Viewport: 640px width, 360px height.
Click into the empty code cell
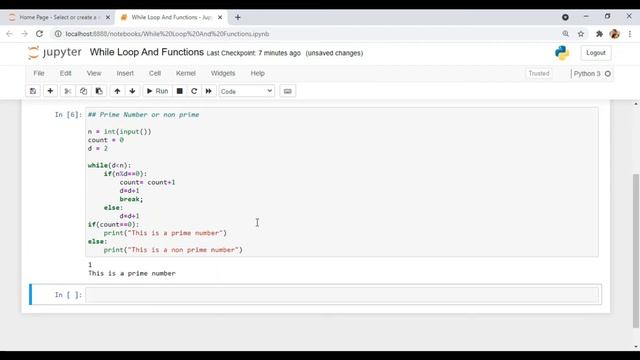[x=342, y=295]
